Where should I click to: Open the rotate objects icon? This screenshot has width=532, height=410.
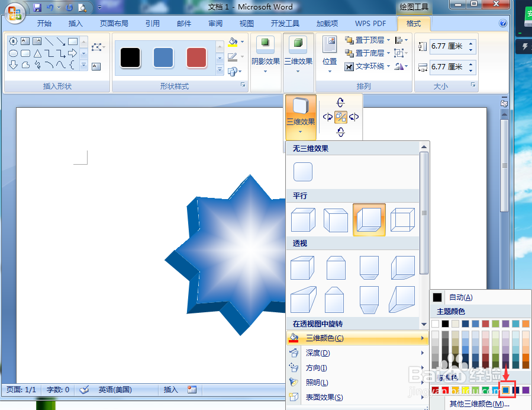tap(401, 66)
